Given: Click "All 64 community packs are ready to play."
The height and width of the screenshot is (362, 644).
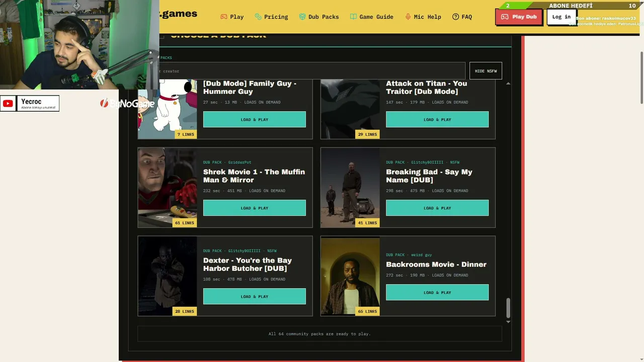Looking at the screenshot, I should 319,334.
